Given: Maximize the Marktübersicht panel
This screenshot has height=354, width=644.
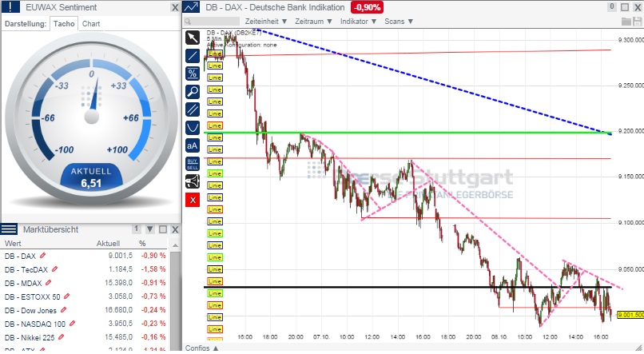Looking at the screenshot, I should pyautogui.click(x=163, y=229).
